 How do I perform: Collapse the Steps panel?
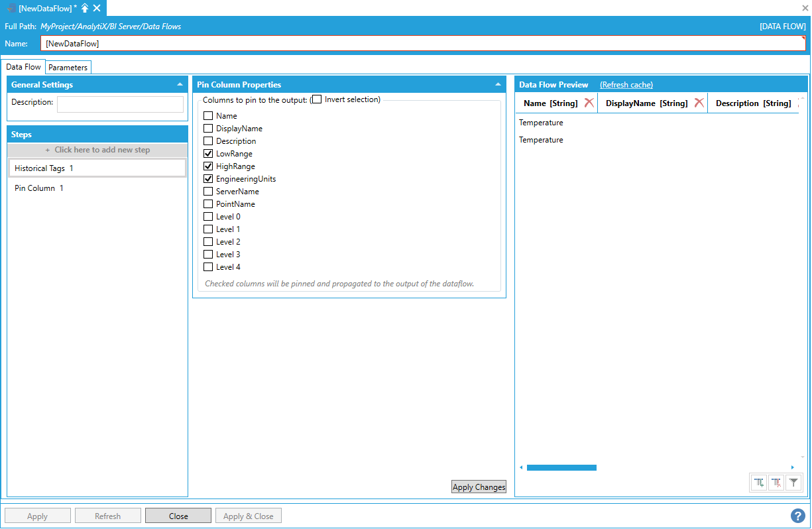click(180, 135)
